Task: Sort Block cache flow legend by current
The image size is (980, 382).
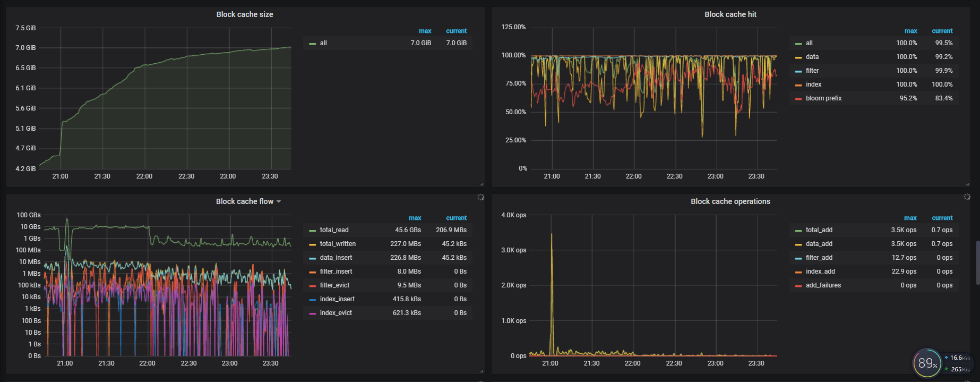Action: (x=456, y=218)
